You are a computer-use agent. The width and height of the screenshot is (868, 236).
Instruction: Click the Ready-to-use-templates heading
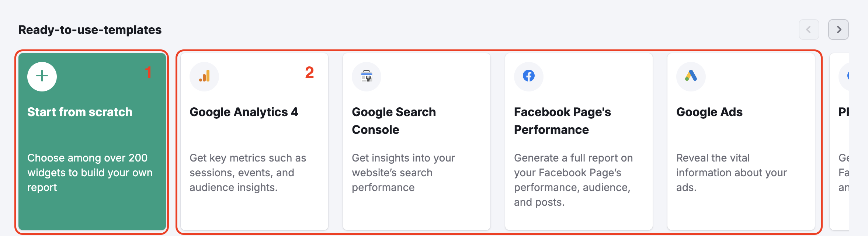[x=90, y=30]
